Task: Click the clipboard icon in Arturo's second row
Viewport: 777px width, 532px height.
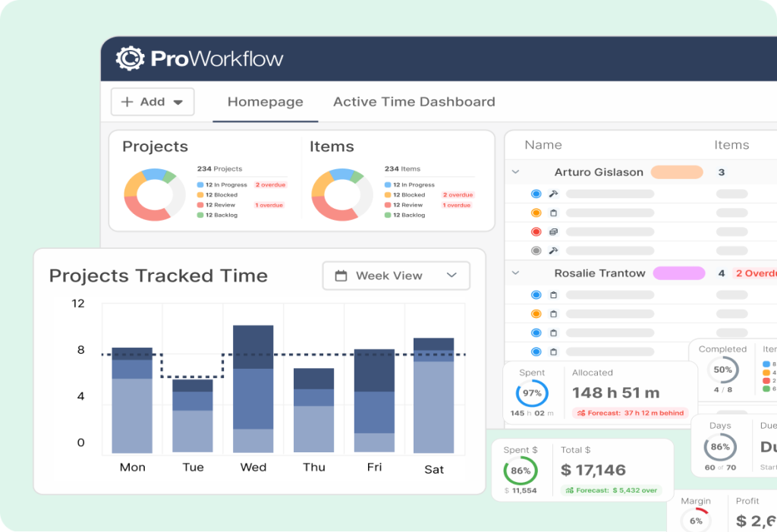Action: pos(554,213)
